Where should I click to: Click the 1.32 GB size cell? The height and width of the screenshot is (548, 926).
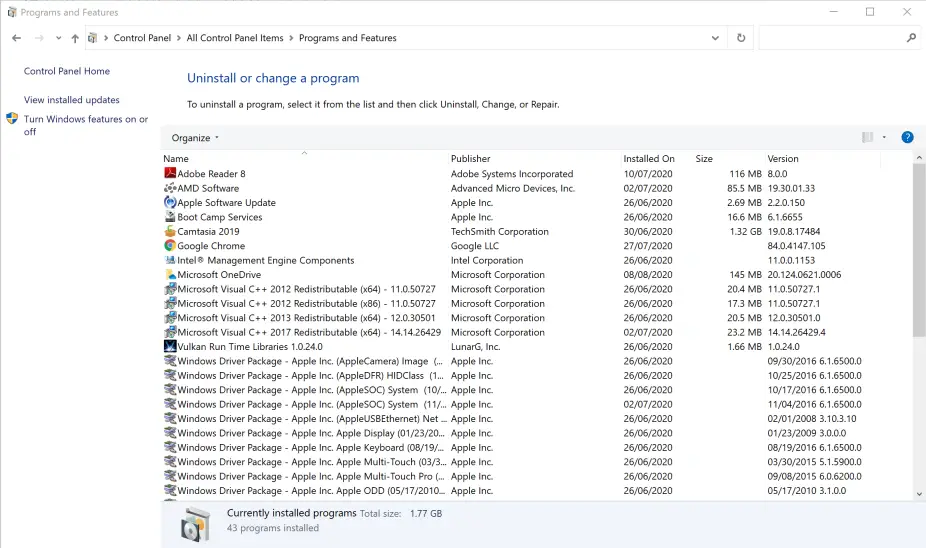click(x=745, y=231)
